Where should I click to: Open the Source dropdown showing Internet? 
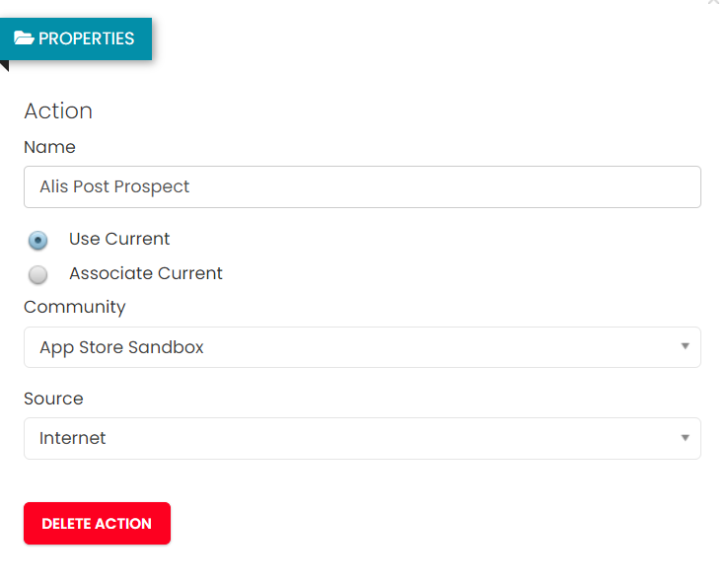[x=362, y=438]
